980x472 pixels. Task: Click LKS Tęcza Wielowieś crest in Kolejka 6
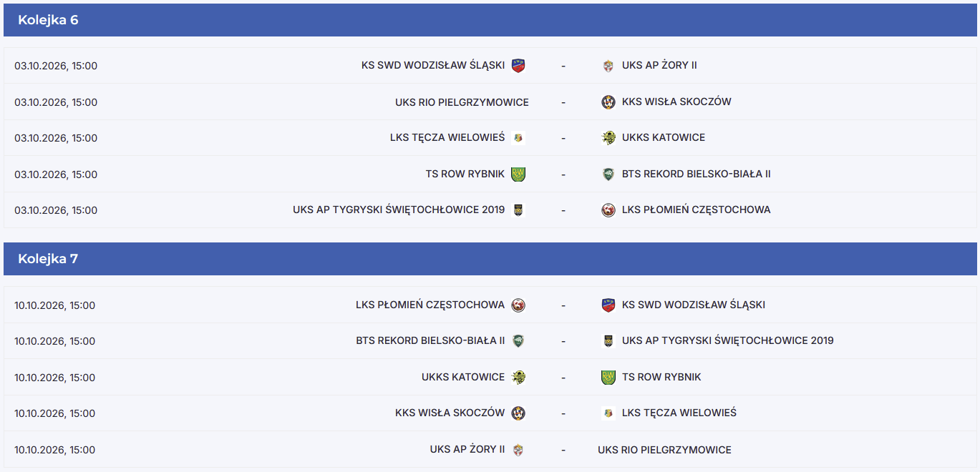(518, 138)
